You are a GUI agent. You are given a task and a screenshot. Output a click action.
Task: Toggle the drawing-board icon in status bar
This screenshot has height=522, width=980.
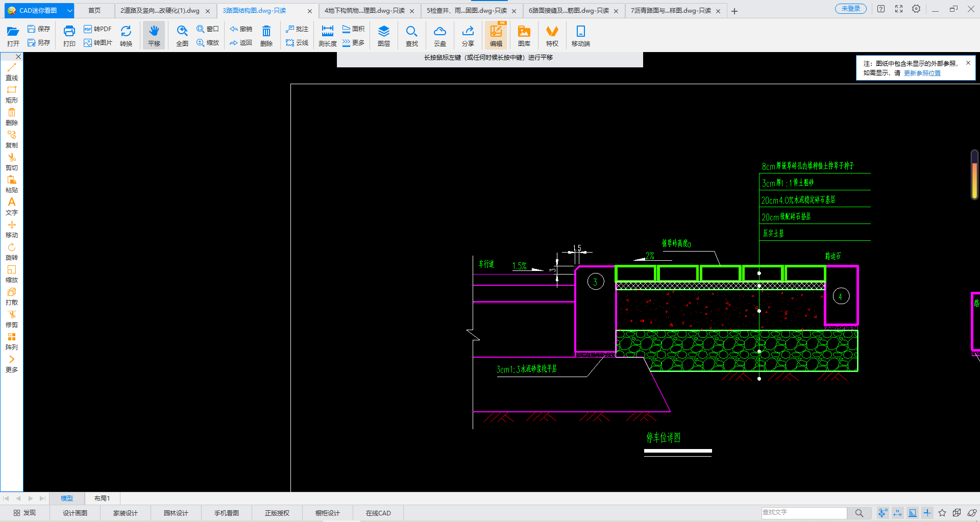(x=913, y=513)
